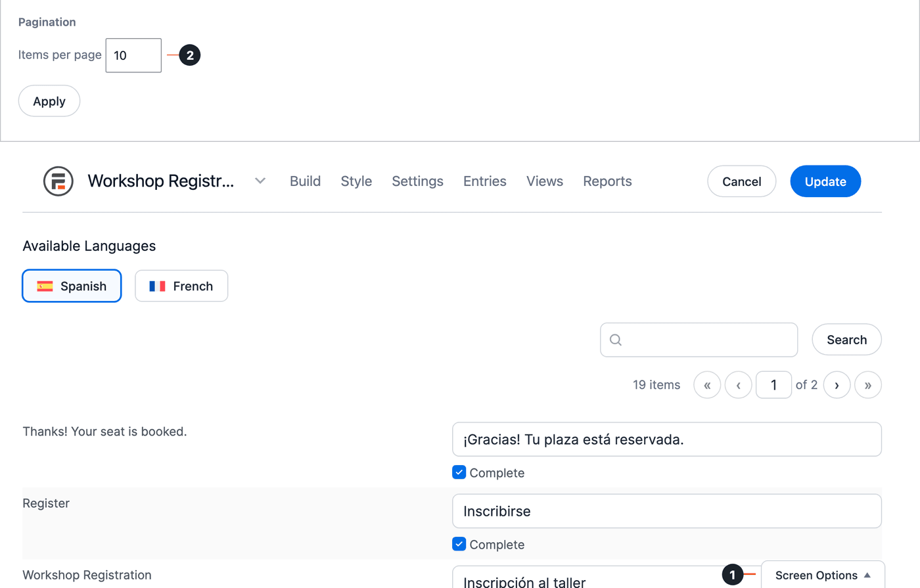The height and width of the screenshot is (588, 920).
Task: Select the French language button
Action: point(181,286)
